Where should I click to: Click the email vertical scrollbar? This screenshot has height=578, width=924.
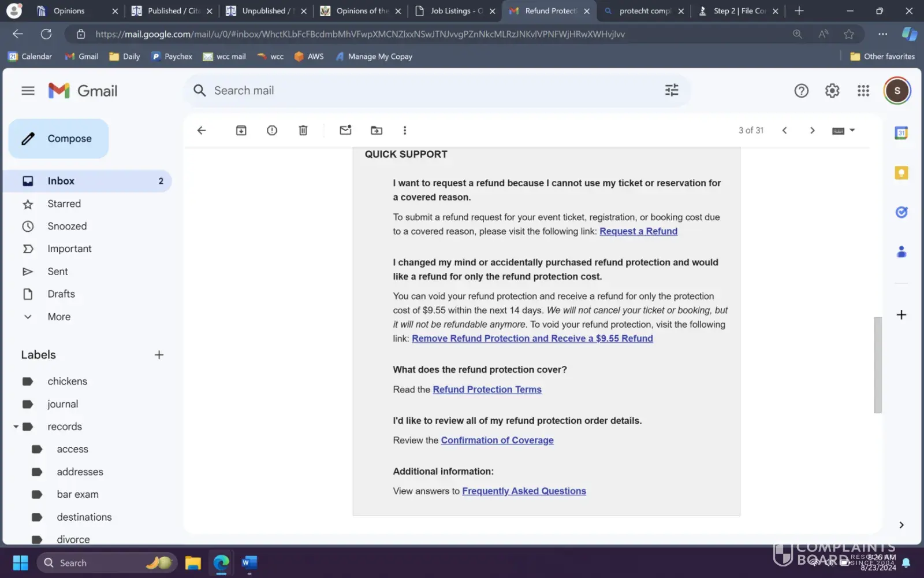[x=878, y=364]
